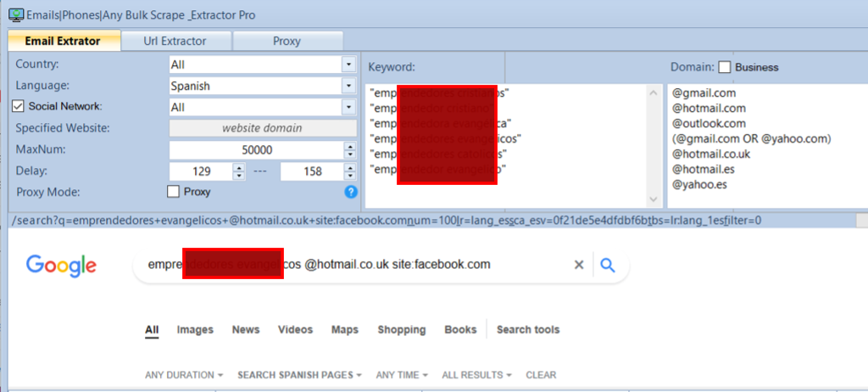Expand the Language dropdown set to Spanish

(348, 86)
